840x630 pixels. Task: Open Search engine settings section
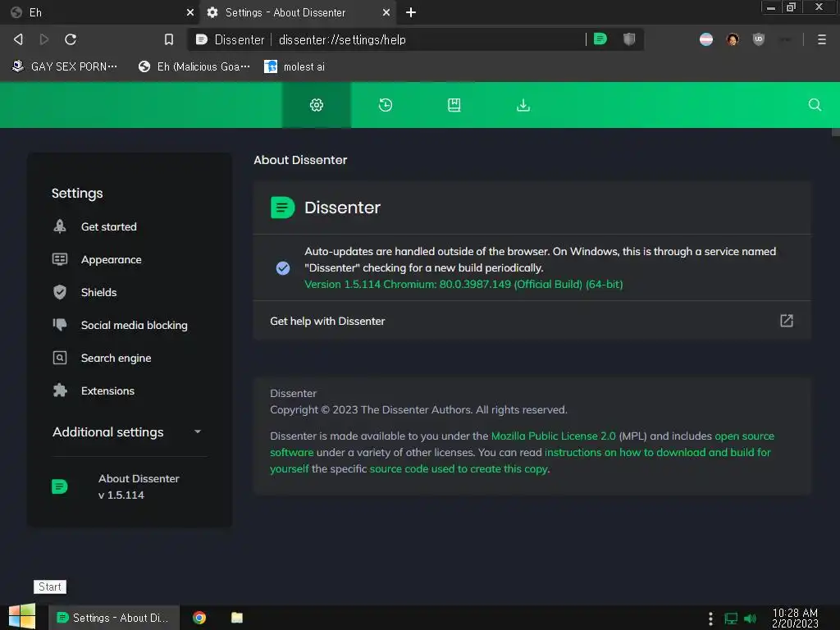click(x=116, y=358)
